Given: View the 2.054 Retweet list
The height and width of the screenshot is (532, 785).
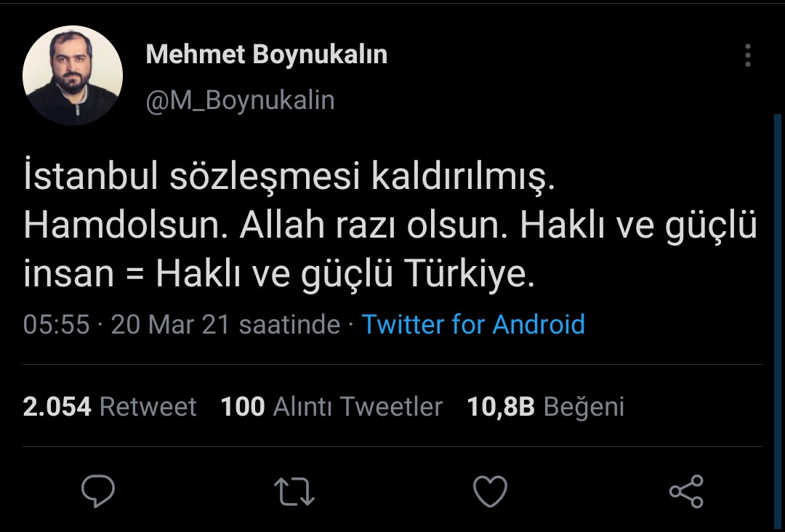Looking at the screenshot, I should coord(110,406).
